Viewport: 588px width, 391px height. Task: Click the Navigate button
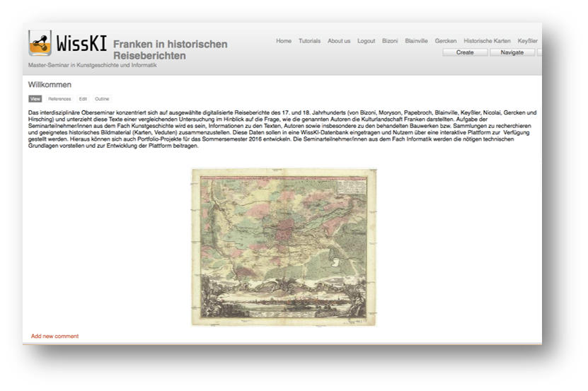(x=512, y=52)
